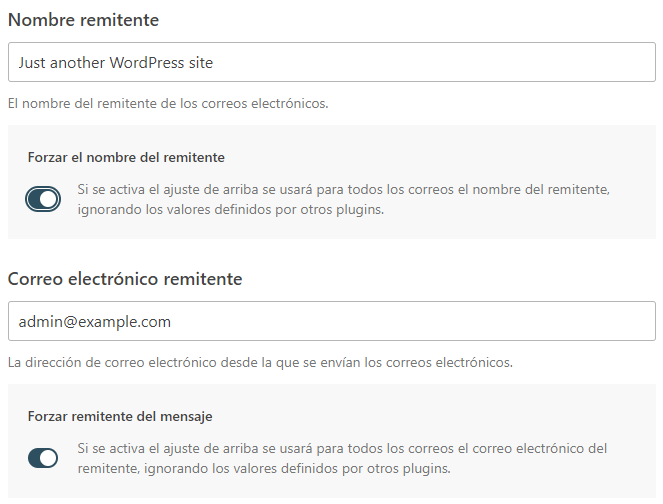Image resolution: width=663 pixels, height=504 pixels.
Task: Click the white knob of the sender name toggle
Action: coord(49,199)
